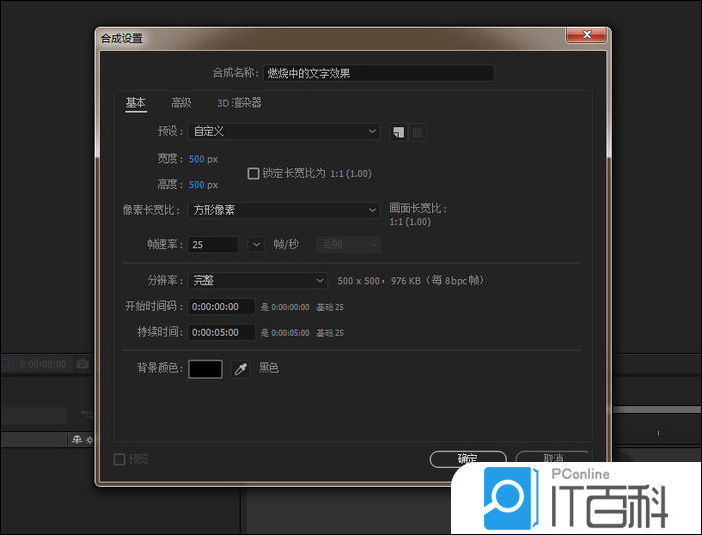
Task: Open the 分辨率 dropdown showing 完整
Action: [258, 281]
